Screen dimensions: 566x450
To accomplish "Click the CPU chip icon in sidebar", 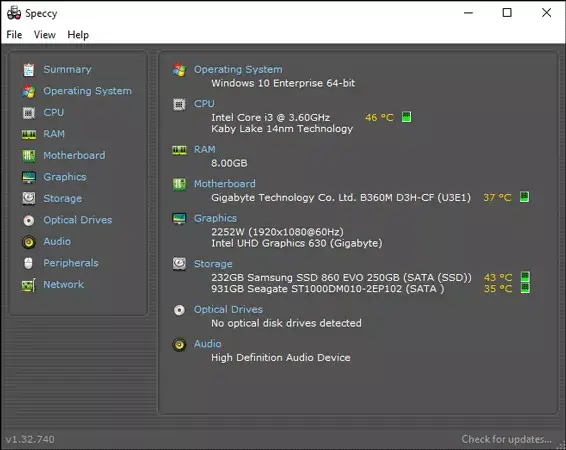I will pos(29,113).
